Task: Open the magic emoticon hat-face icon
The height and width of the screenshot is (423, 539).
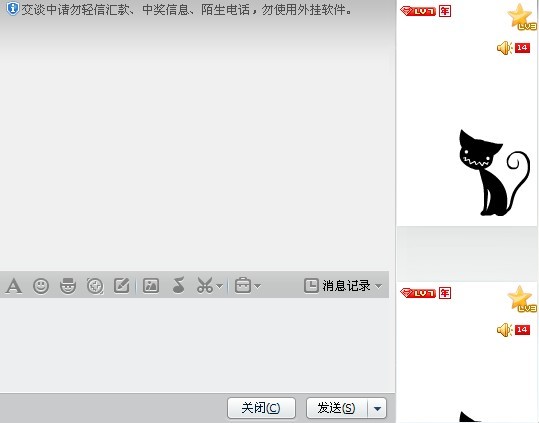Action: (x=68, y=286)
